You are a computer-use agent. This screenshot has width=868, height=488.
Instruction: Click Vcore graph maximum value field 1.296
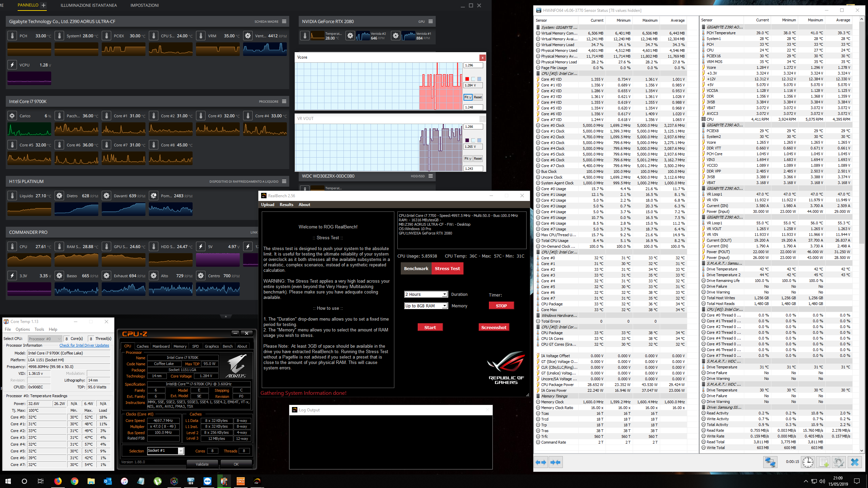pyautogui.click(x=473, y=65)
